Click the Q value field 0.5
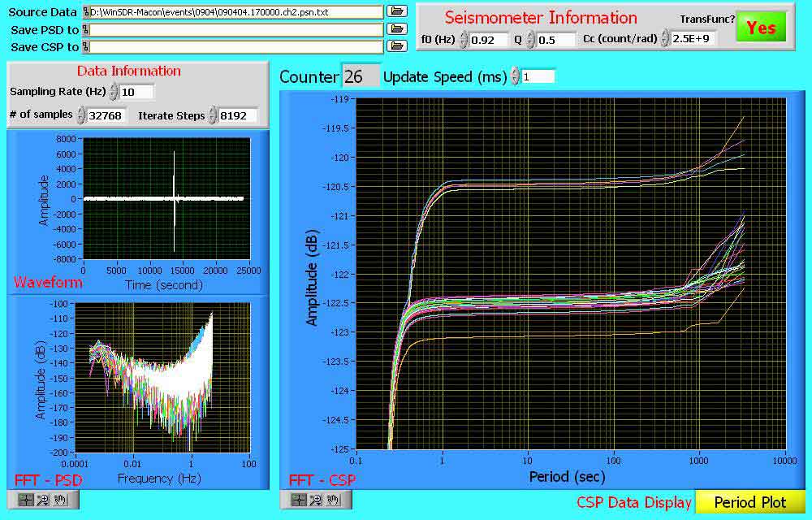This screenshot has width=812, height=520. coord(555,40)
